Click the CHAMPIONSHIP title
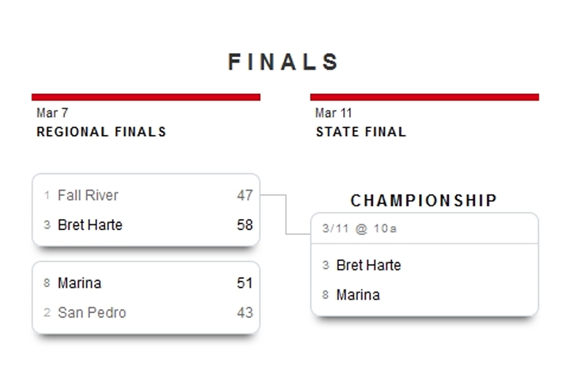Viewport: 577px width, 392px height. pyautogui.click(x=424, y=201)
